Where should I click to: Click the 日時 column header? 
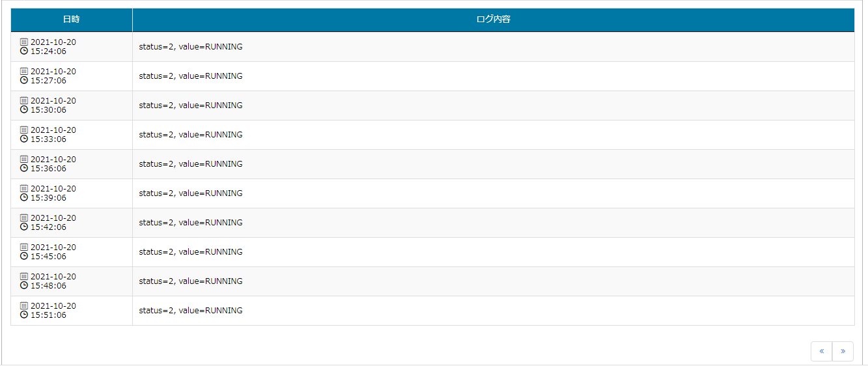(72, 20)
